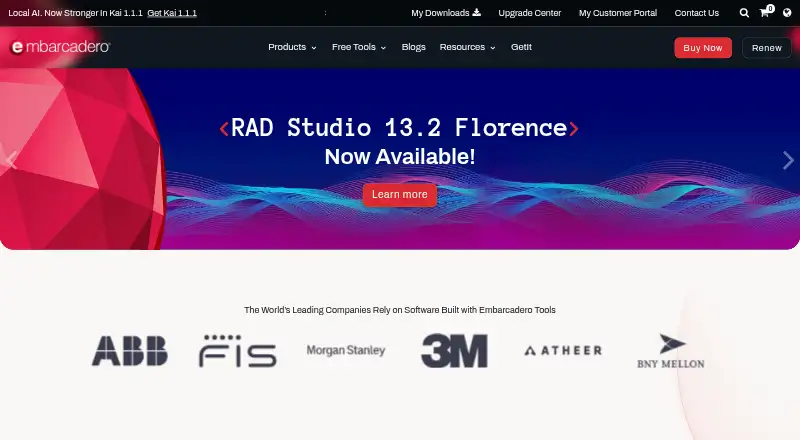
Task: Open My Customer Portal
Action: click(618, 13)
